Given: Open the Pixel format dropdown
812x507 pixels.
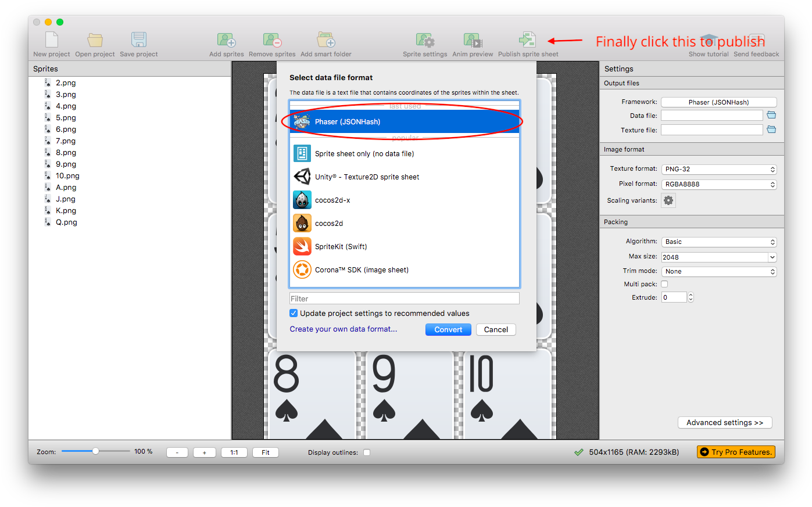Looking at the screenshot, I should [x=719, y=184].
